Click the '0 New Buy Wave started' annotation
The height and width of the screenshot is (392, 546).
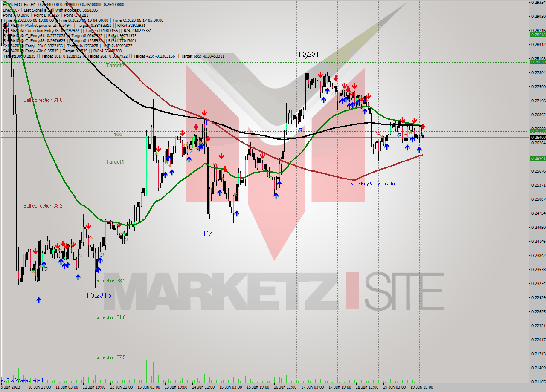click(372, 184)
